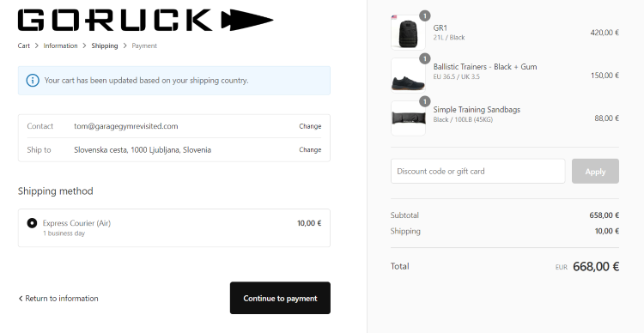
Task: Click the Payment breadcrumb step
Action: 144,45
